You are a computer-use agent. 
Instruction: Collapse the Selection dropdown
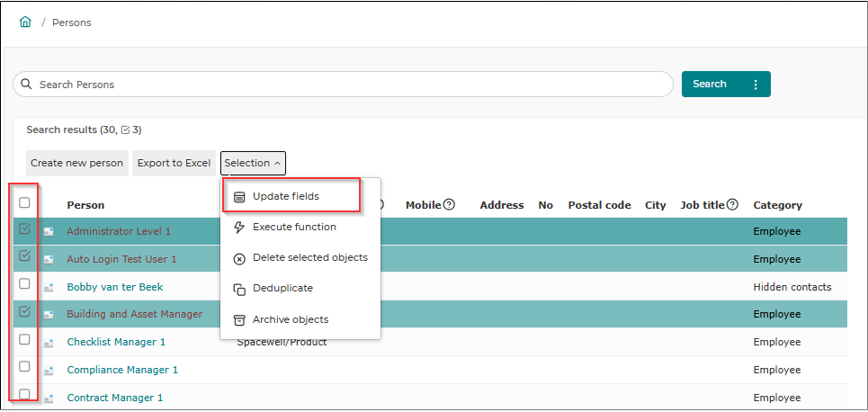[x=253, y=164]
